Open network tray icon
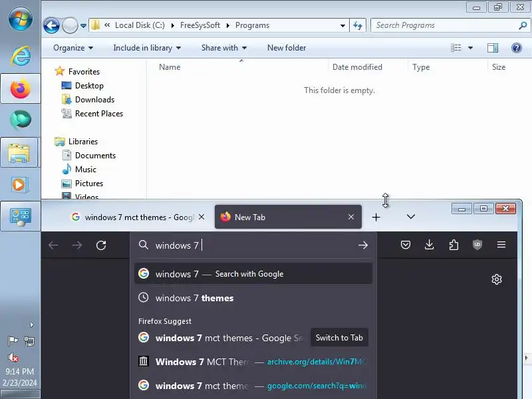The width and height of the screenshot is (532, 399). [x=29, y=341]
